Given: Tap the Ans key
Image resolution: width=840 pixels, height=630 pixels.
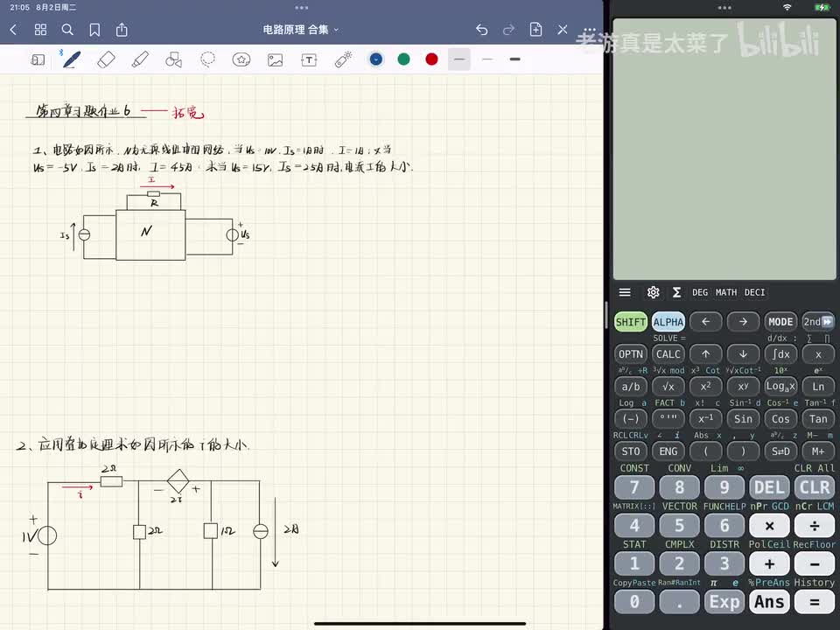Looking at the screenshot, I should [x=769, y=602].
